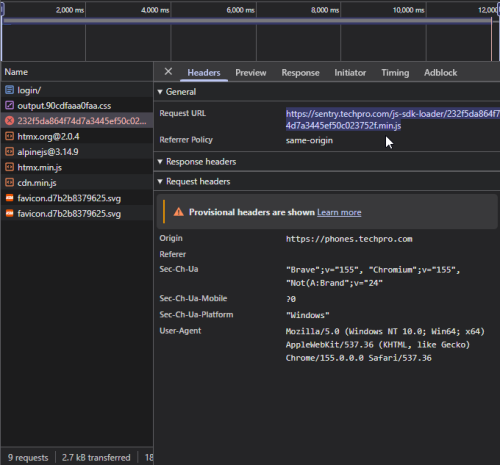Select the htmx.org@2.0.4 request
Screen dimensions: 500x465
(x=77, y=136)
